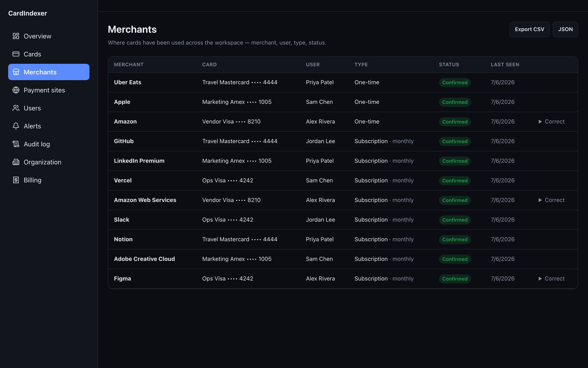Click the CARD column header

209,64
